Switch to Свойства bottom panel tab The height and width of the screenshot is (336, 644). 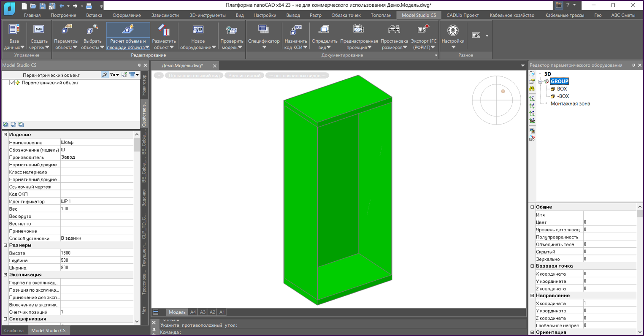(14, 331)
